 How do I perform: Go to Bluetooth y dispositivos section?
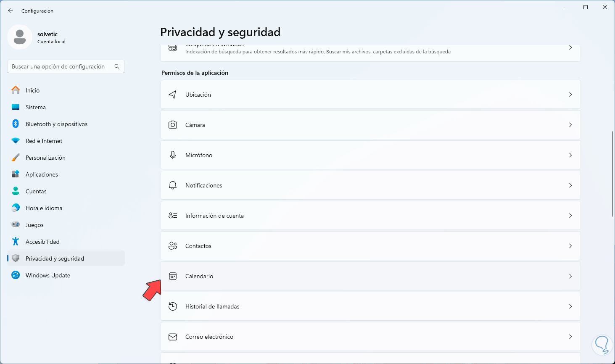[56, 124]
